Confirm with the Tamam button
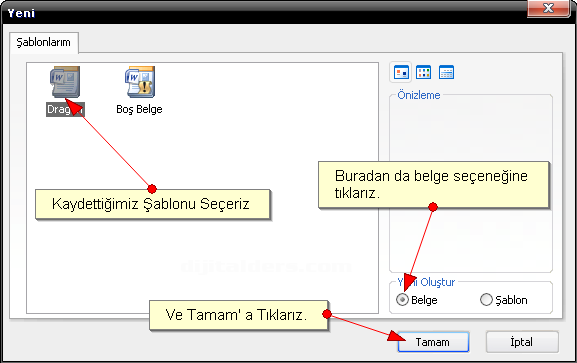The width and height of the screenshot is (577, 363). (x=433, y=342)
